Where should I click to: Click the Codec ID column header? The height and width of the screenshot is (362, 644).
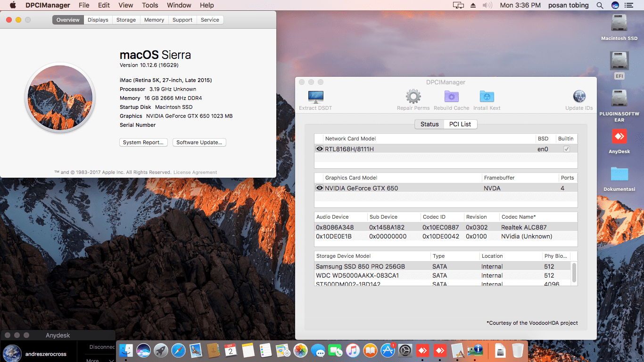point(442,217)
